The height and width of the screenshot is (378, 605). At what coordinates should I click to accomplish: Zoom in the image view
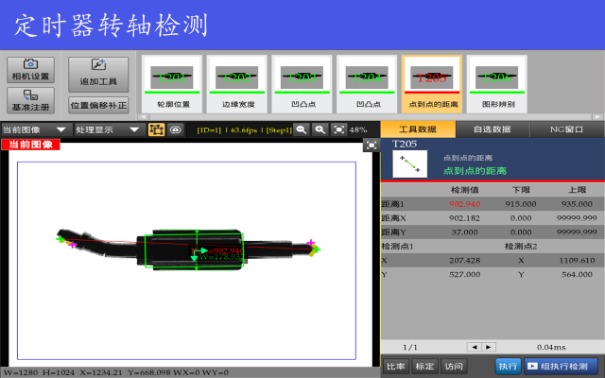point(320,130)
